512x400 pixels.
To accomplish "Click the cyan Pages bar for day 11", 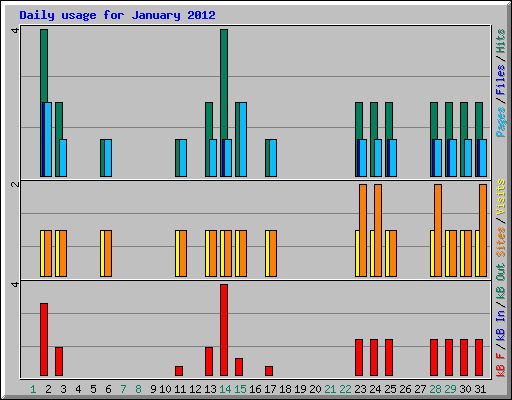I will click(x=183, y=158).
